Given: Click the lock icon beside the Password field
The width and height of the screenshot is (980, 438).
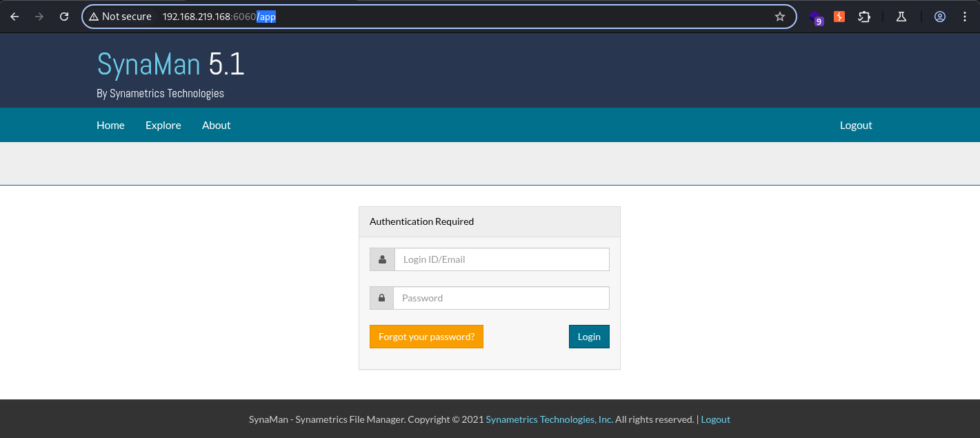Looking at the screenshot, I should tap(381, 298).
